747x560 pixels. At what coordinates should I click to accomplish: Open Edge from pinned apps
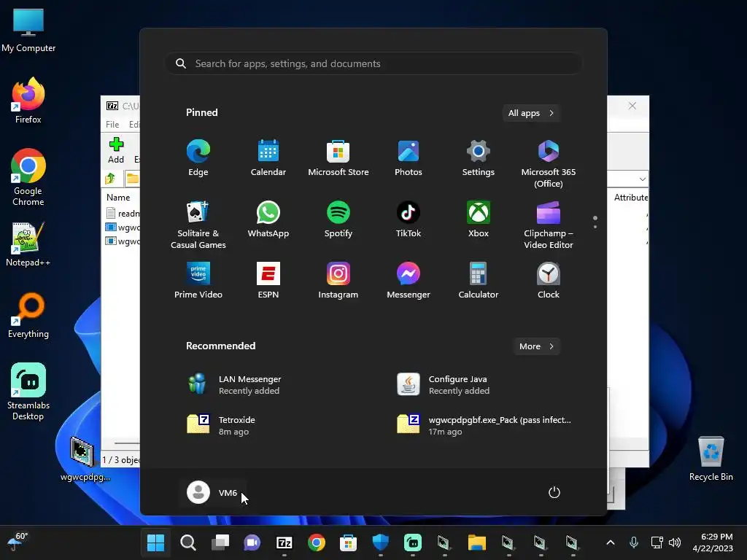coord(198,158)
